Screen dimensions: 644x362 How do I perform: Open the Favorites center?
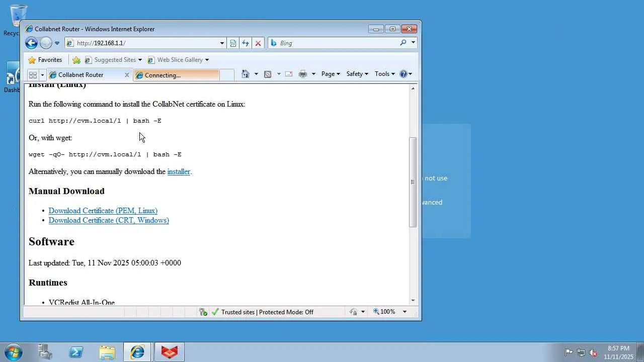(x=45, y=60)
